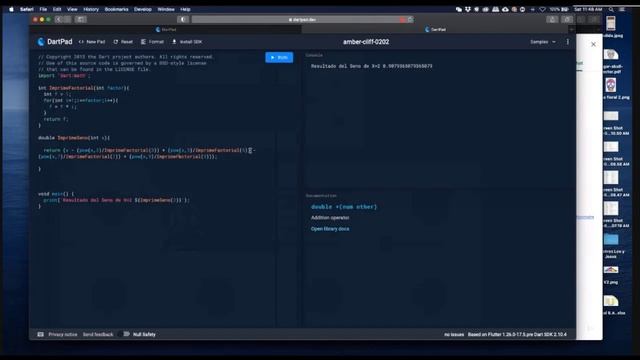Open the File menu

pyautogui.click(x=43, y=9)
